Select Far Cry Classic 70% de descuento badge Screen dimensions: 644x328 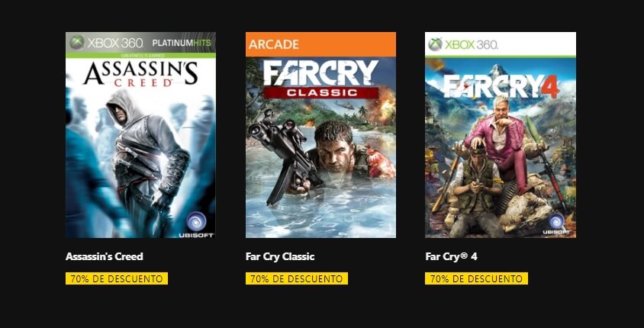[297, 278]
